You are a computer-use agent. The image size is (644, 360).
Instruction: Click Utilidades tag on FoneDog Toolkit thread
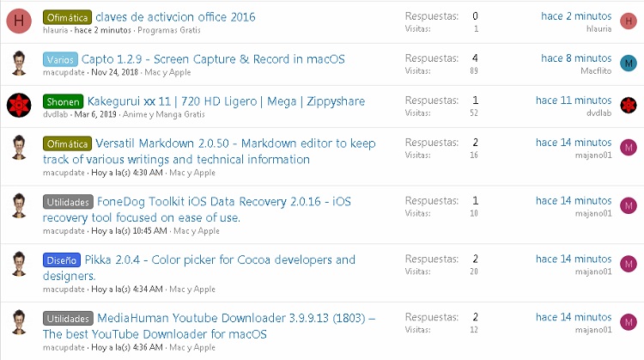68,202
